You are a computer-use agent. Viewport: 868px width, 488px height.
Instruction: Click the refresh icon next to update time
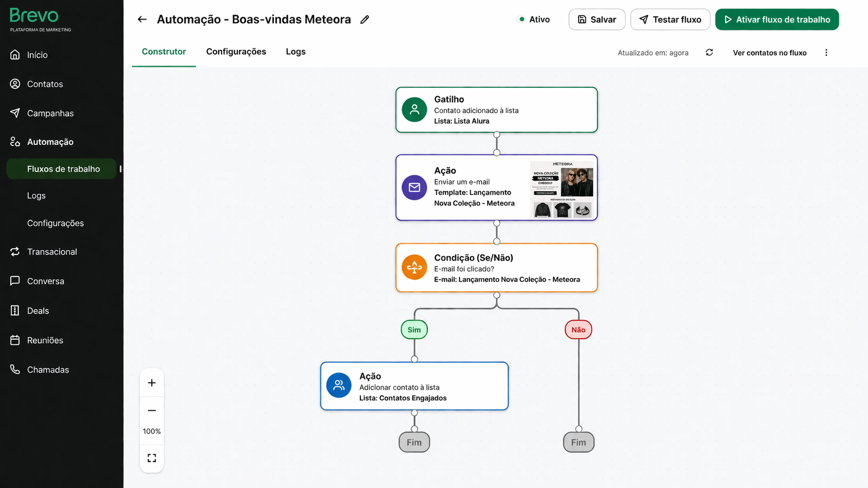[x=709, y=52]
